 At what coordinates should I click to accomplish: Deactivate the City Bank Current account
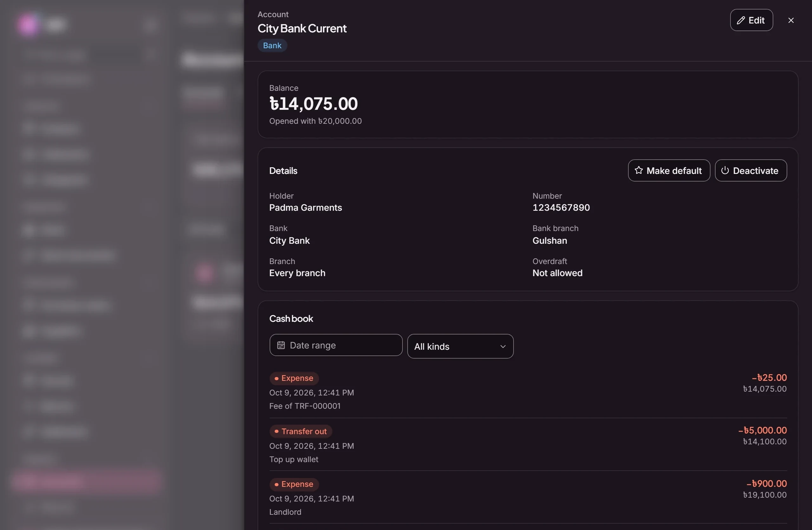[x=750, y=171]
